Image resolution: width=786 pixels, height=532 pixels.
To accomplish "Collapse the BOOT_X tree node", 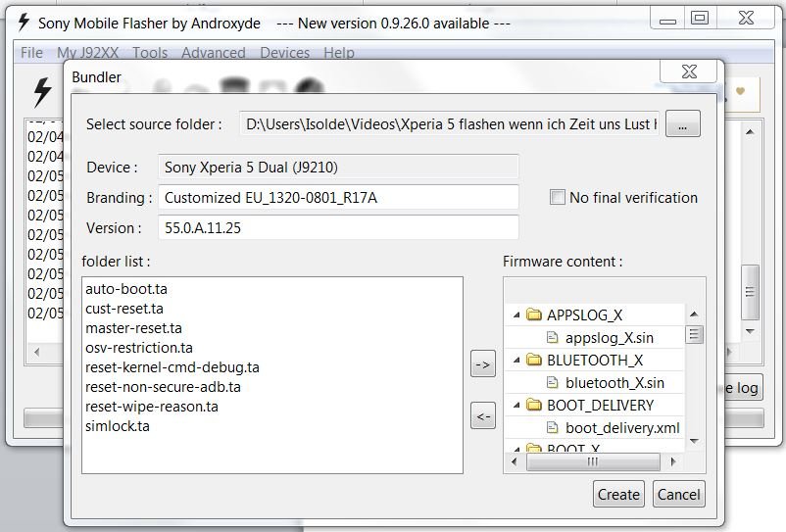I will [516, 448].
